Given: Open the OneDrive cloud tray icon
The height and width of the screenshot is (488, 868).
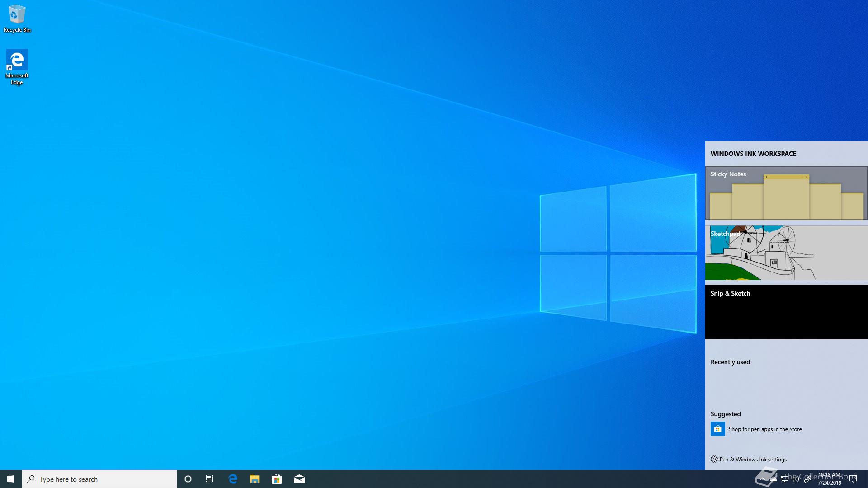Looking at the screenshot, I should [x=774, y=479].
